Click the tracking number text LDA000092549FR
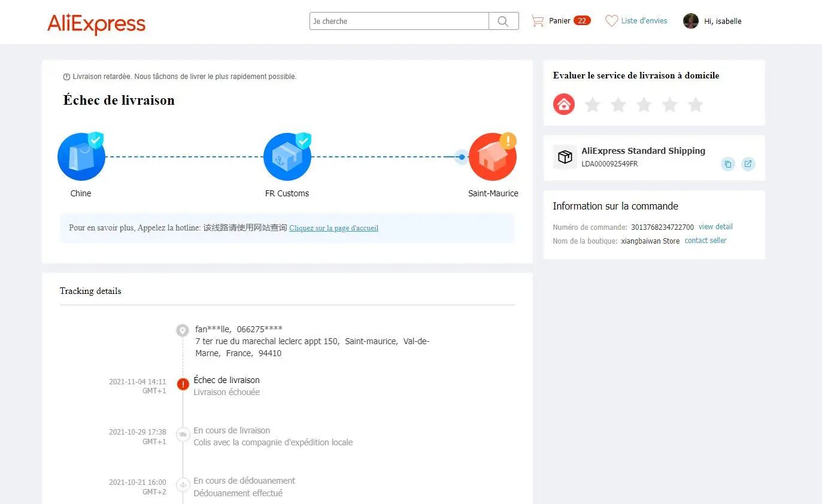822x504 pixels. (x=609, y=164)
